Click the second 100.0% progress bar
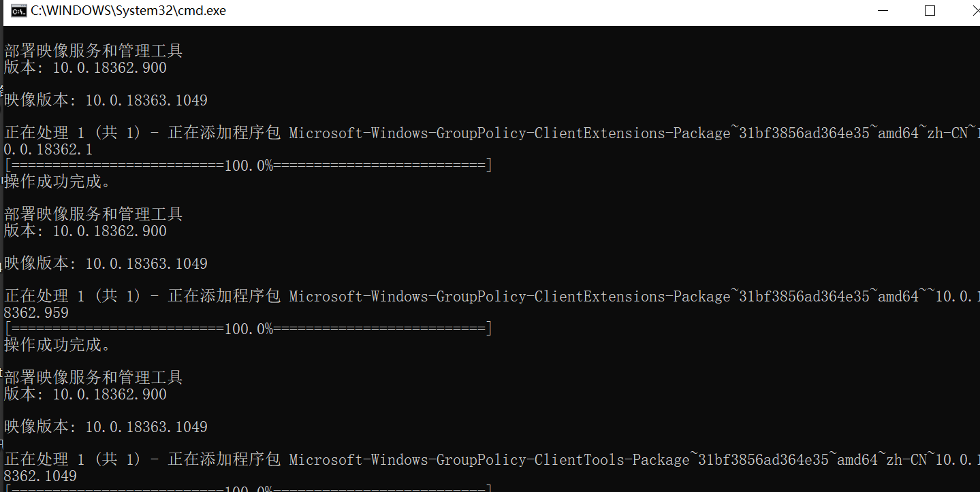 coord(248,329)
